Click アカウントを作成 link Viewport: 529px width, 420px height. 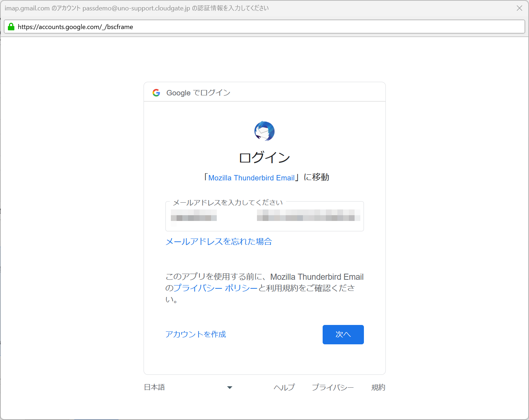point(196,334)
